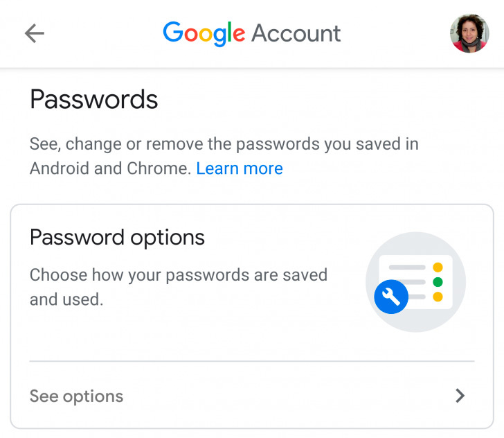The width and height of the screenshot is (504, 438).
Task: Tap the "See options" row label
Action: tap(76, 396)
